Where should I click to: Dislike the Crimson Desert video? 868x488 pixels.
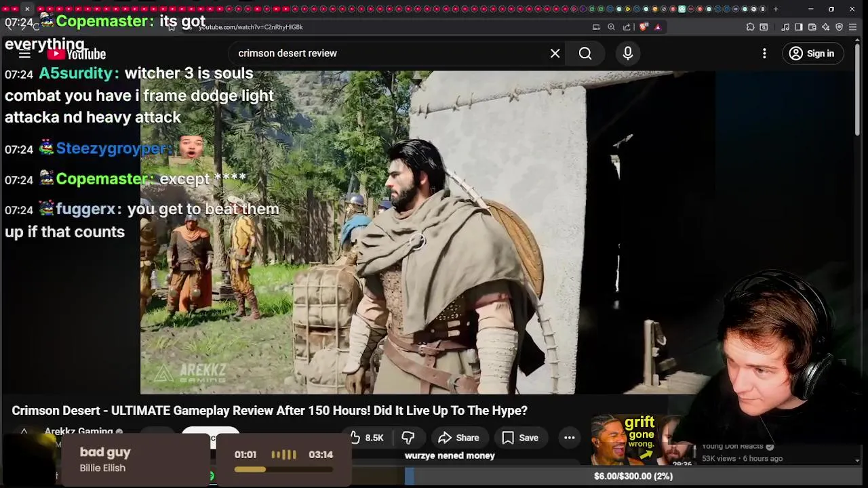click(408, 438)
